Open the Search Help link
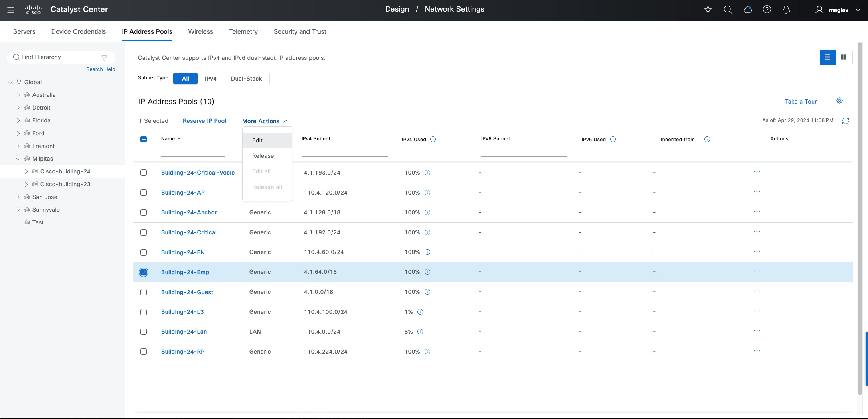The width and height of the screenshot is (868, 419). pos(101,69)
